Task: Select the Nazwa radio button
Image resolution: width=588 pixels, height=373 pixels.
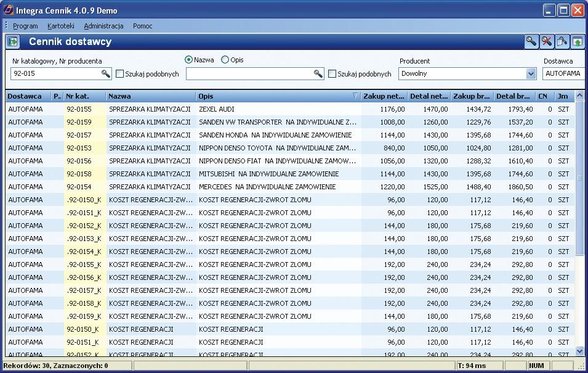Action: 188,60
